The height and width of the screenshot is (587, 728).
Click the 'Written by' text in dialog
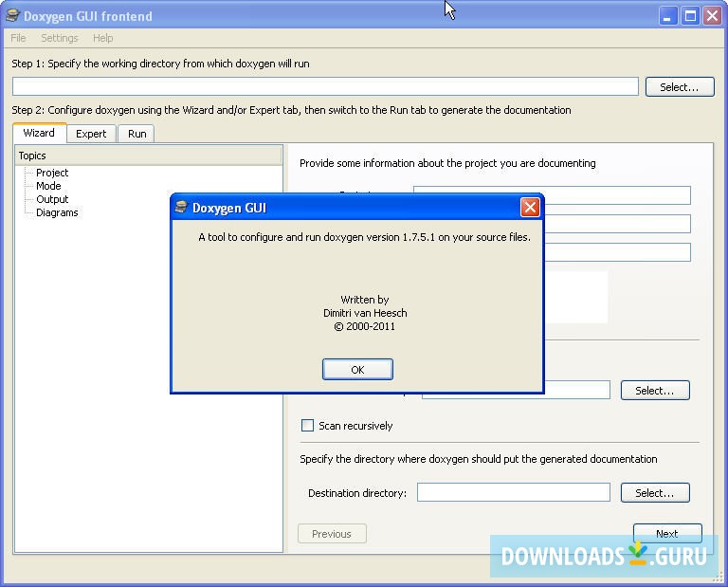364,300
